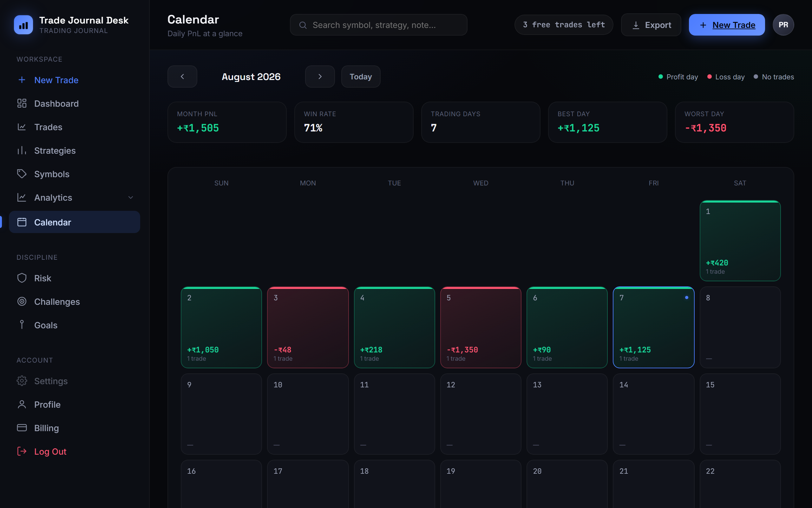Open the PR user avatar

(783, 25)
